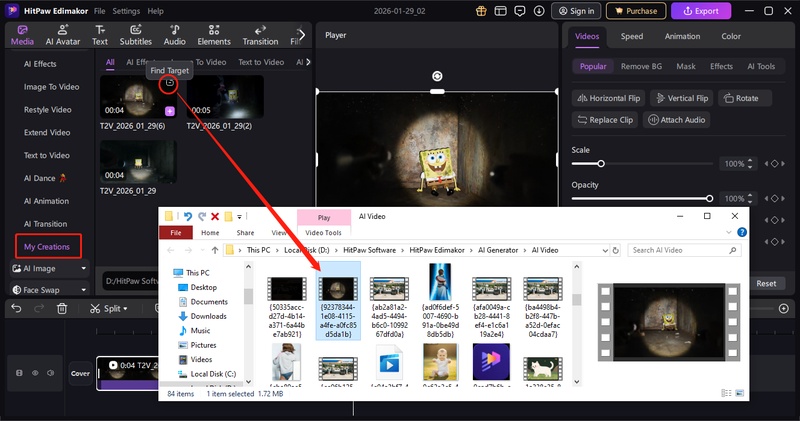Viewport: 800px width, 421px height.
Task: Click the Undo icon in timeline toolbar
Action: pyautogui.click(x=16, y=308)
